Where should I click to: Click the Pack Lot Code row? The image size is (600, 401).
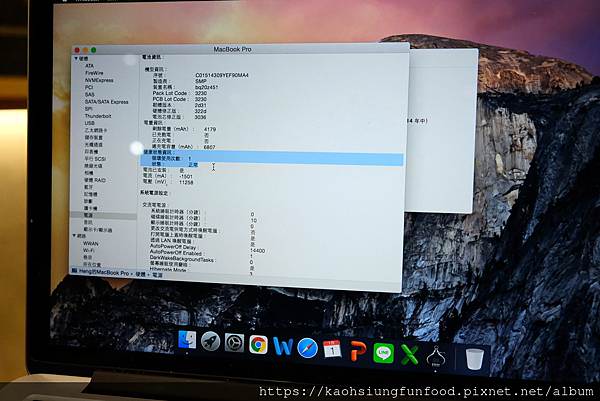179,93
